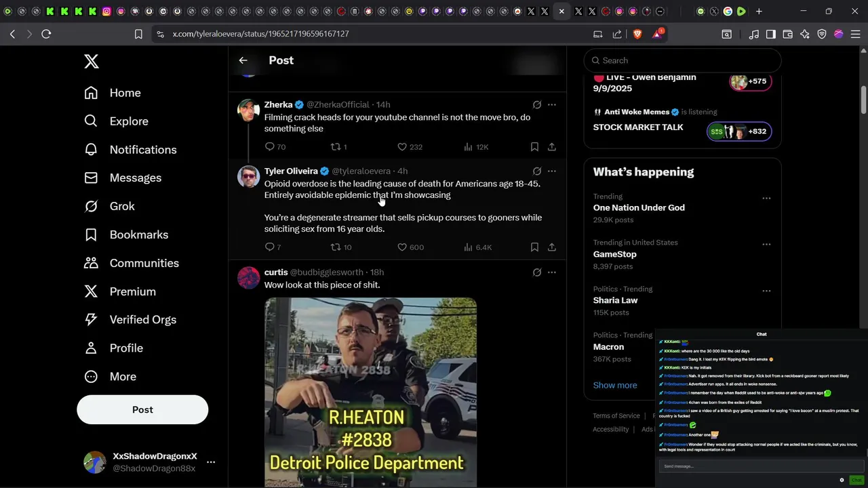Image resolution: width=868 pixels, height=488 pixels.
Task: Click the X logo in the sidebar
Action: click(92, 62)
